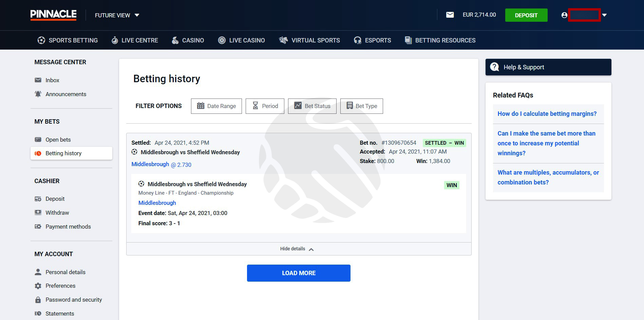This screenshot has width=644, height=320.
Task: Open FAQ about multiples and accumulators
Action: coord(548,177)
